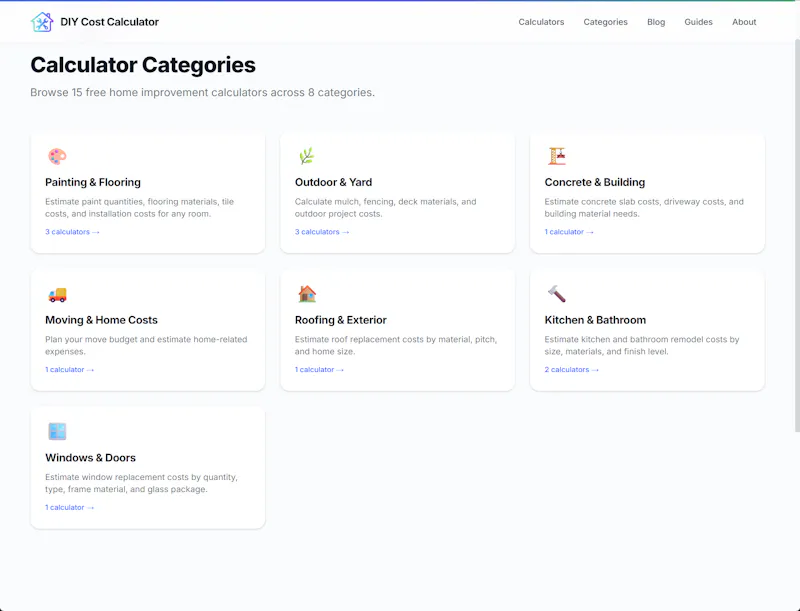Click the construction crane icon for Concrete & Building
The image size is (800, 611).
(x=557, y=156)
